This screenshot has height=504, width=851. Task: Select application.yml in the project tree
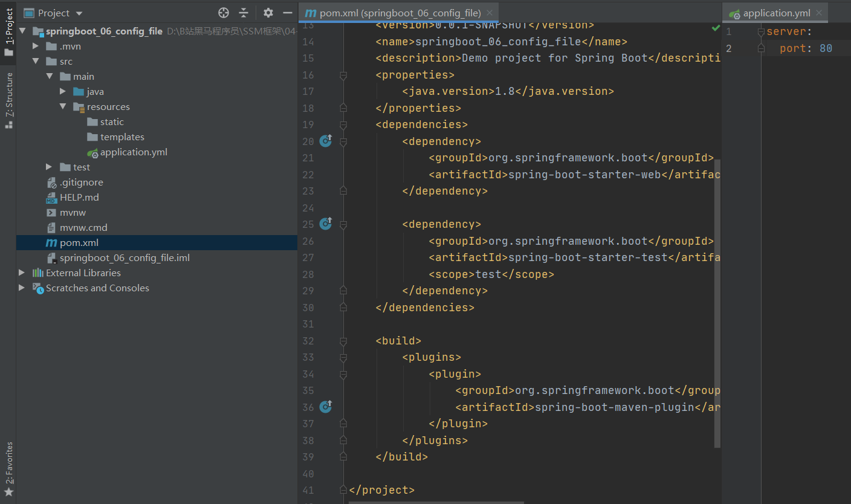134,152
